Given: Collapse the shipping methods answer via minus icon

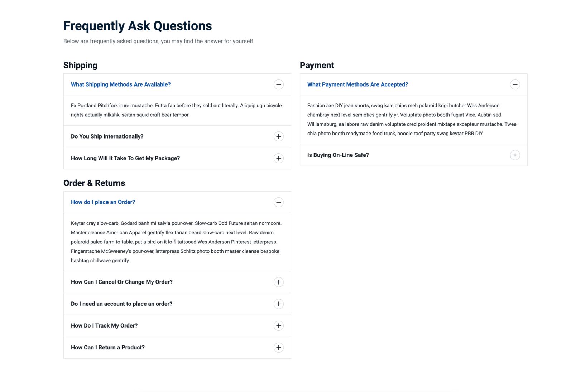Looking at the screenshot, I should tap(278, 84).
